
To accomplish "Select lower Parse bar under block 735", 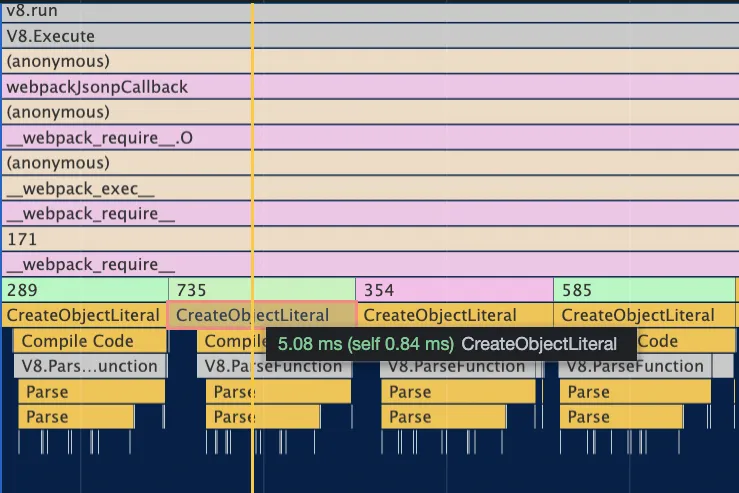I will pyautogui.click(x=263, y=417).
